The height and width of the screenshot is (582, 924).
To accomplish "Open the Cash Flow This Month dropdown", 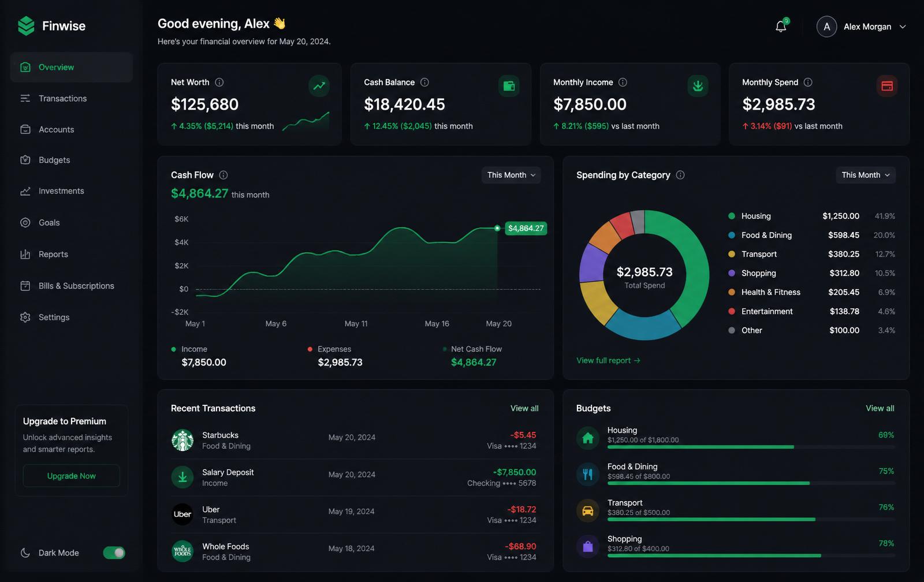I will pyautogui.click(x=511, y=175).
